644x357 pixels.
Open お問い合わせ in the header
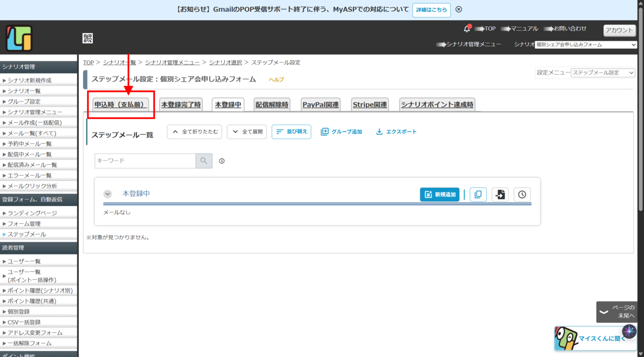point(570,28)
